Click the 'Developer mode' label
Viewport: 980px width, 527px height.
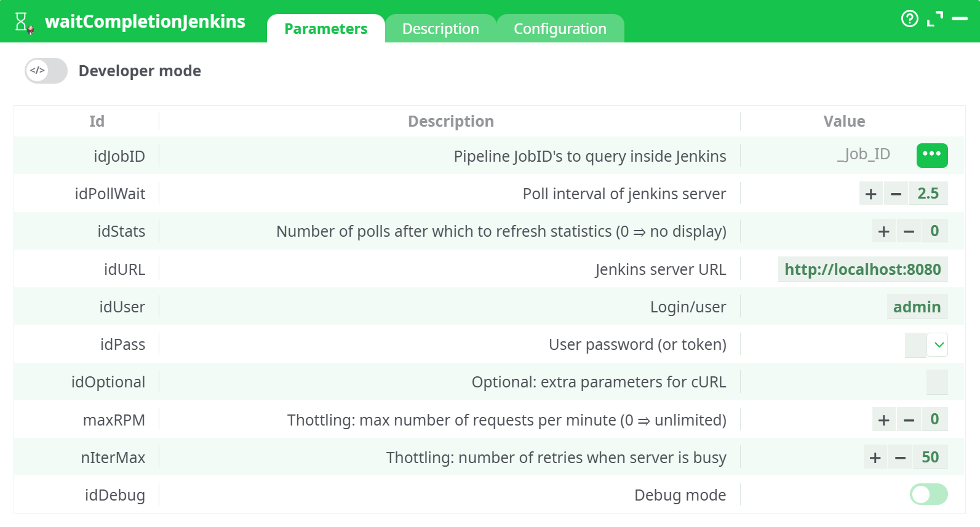[x=140, y=71]
